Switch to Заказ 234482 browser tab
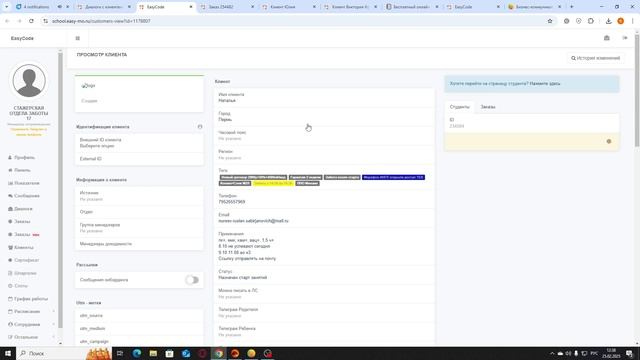 pos(227,7)
